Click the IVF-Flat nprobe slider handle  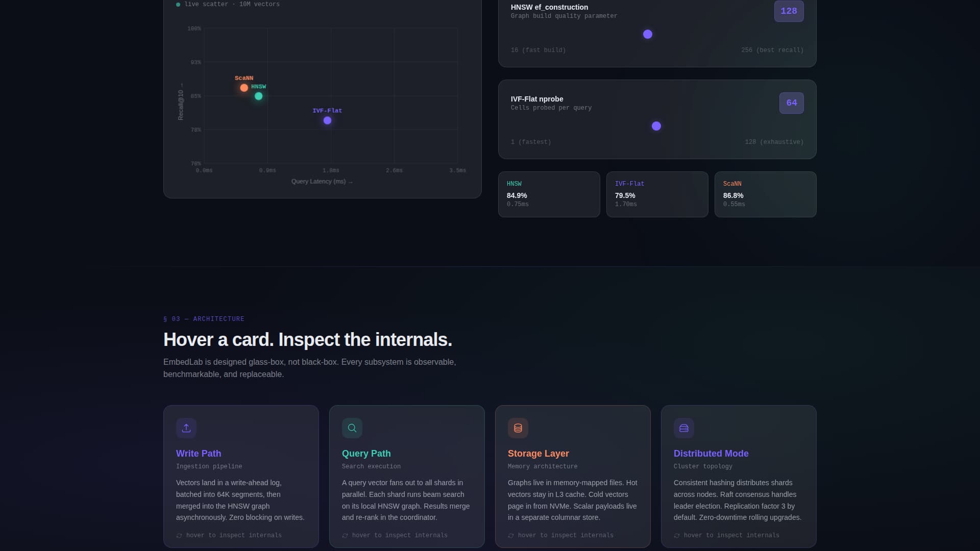point(656,126)
